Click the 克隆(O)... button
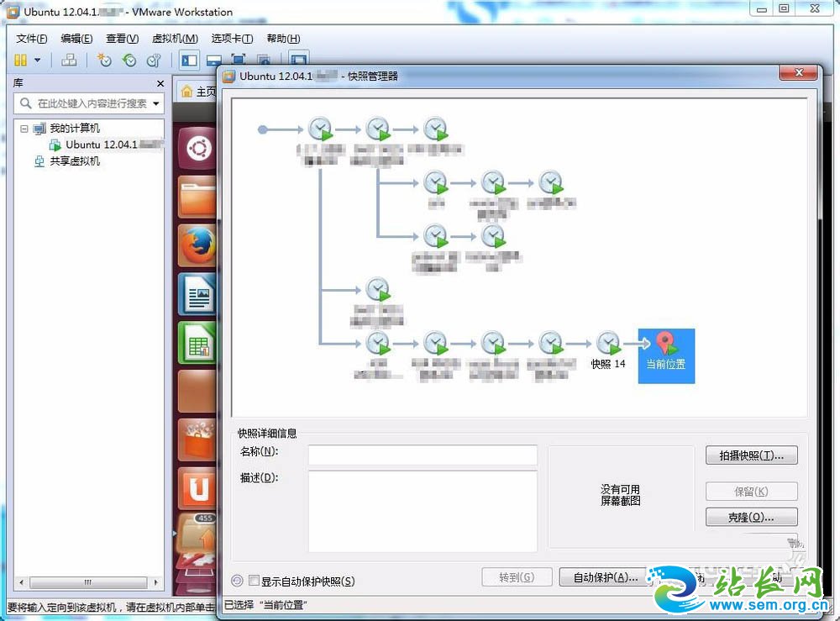 click(x=751, y=517)
